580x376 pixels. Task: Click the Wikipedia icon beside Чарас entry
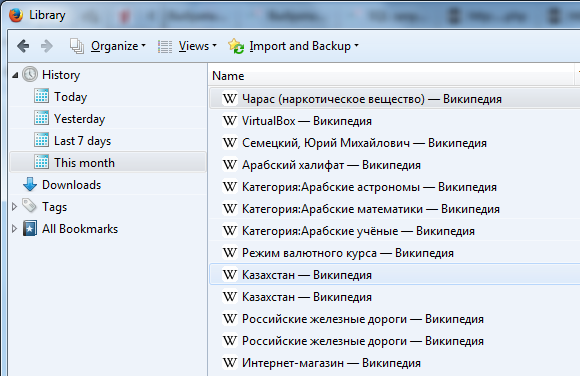click(230, 99)
